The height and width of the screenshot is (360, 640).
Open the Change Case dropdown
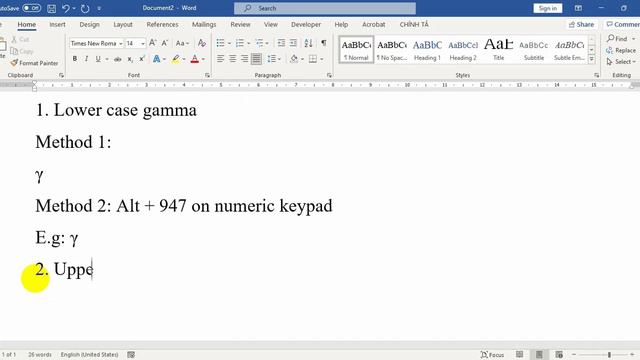(182, 43)
